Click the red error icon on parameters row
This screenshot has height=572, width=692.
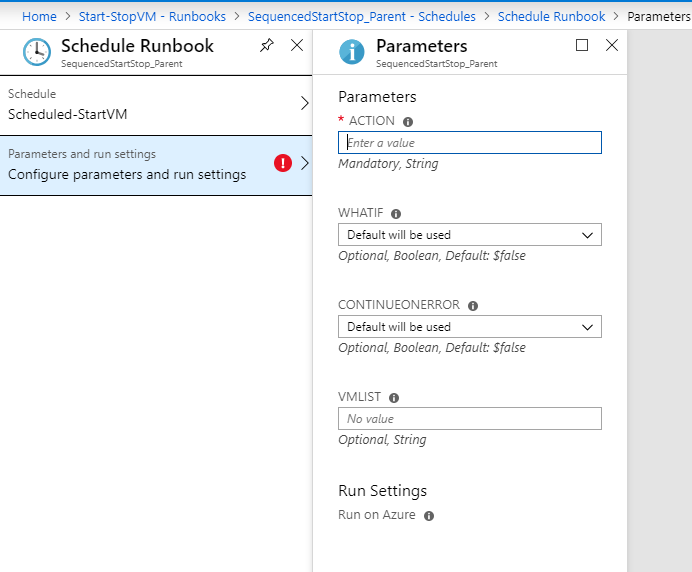point(283,163)
